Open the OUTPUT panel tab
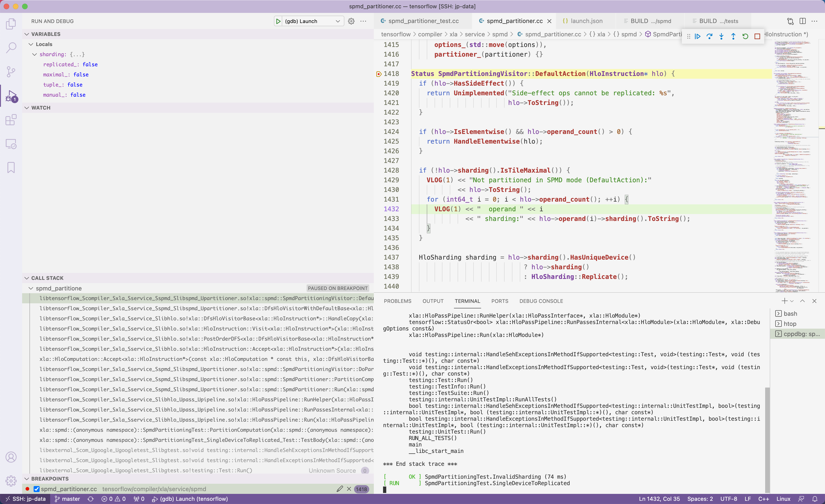Screen dimensions: 825x504 433,301
